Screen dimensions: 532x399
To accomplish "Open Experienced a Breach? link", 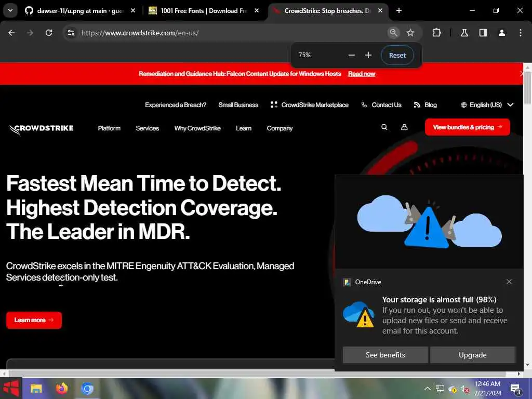I will 176,105.
